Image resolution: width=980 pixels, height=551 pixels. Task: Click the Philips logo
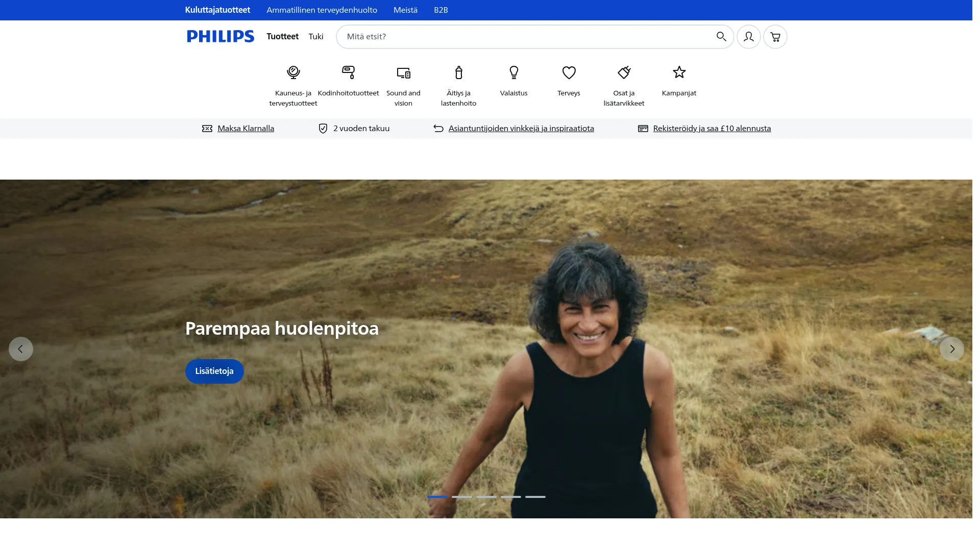point(220,36)
